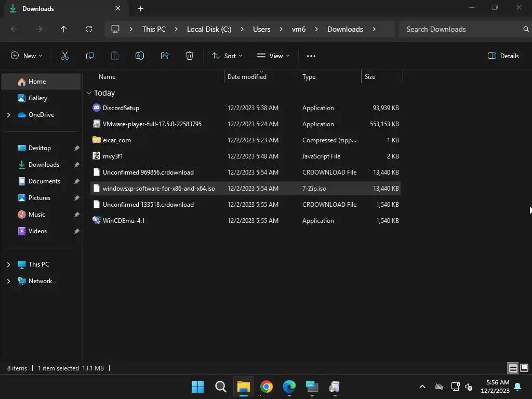This screenshot has height=399, width=532.
Task: Click the Share icon in toolbar
Action: [x=165, y=56]
